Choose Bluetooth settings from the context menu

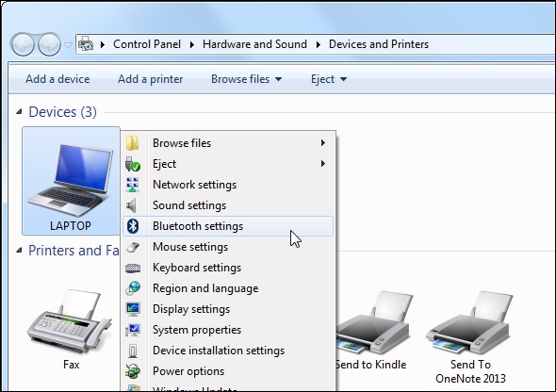[x=228, y=226]
